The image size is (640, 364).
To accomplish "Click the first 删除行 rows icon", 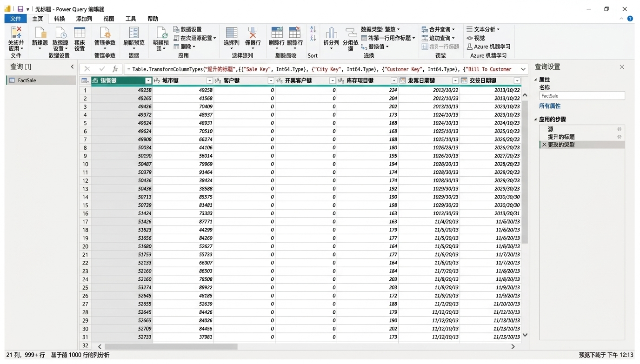I will [x=277, y=33].
